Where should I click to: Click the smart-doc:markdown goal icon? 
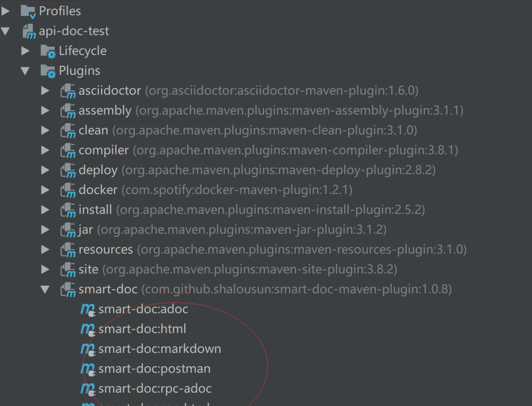point(88,349)
